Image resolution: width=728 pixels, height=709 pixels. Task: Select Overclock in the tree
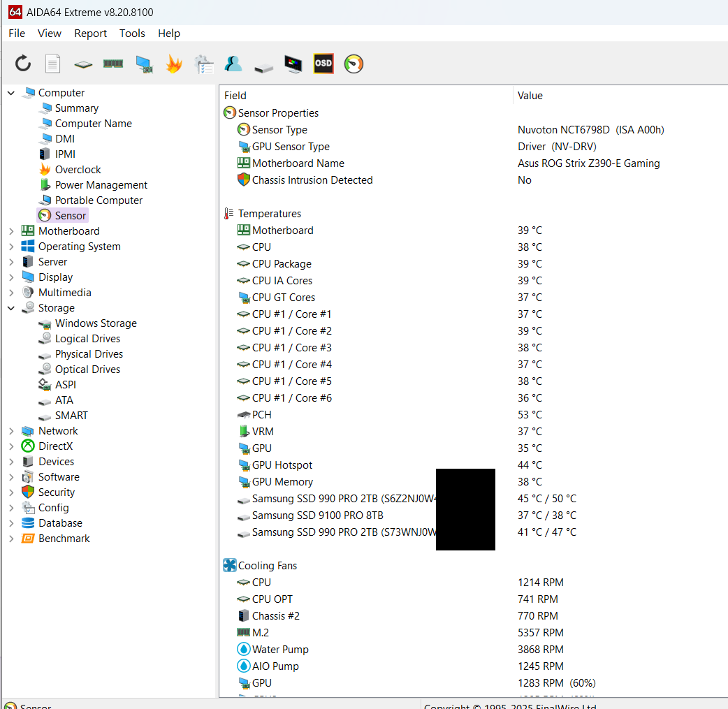[78, 170]
